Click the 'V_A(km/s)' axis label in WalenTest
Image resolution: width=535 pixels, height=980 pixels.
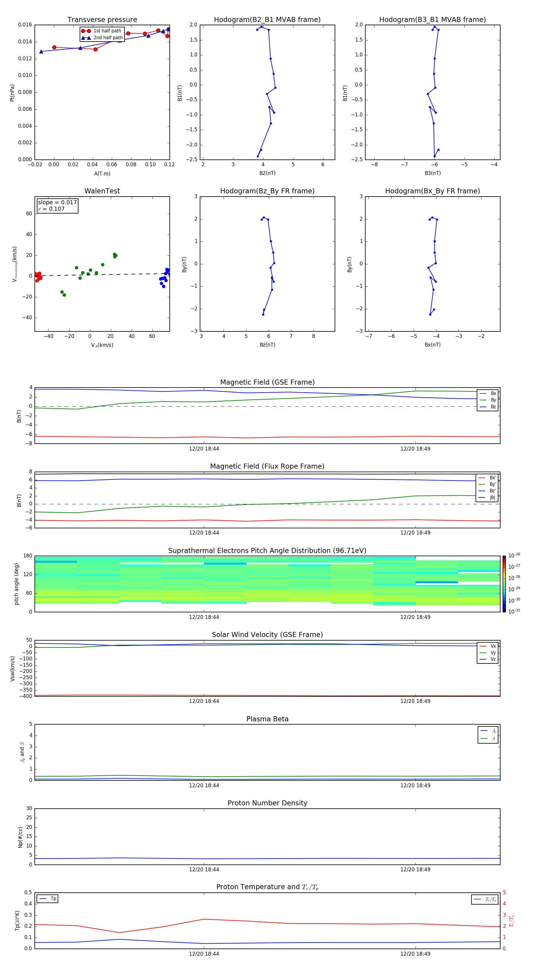[x=102, y=345]
